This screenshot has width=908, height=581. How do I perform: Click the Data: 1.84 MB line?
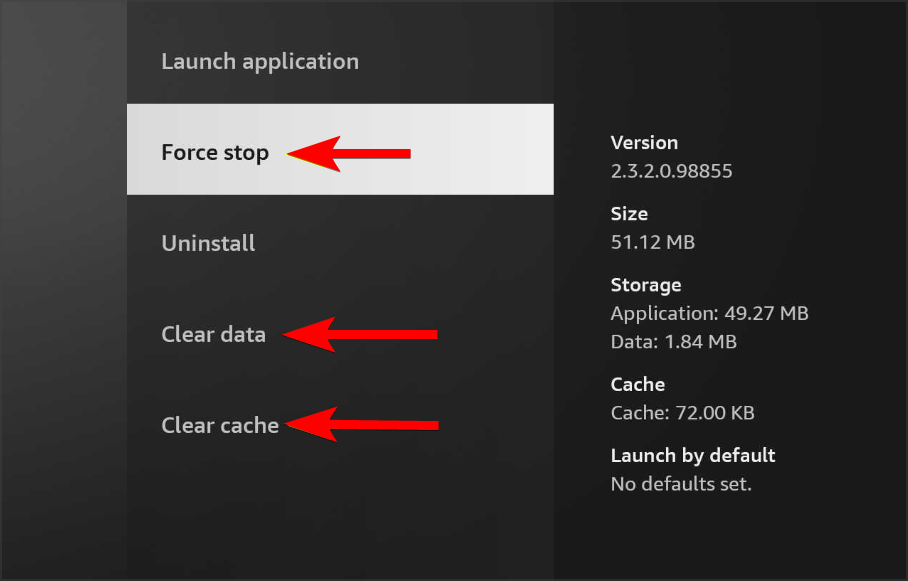pyautogui.click(x=673, y=342)
